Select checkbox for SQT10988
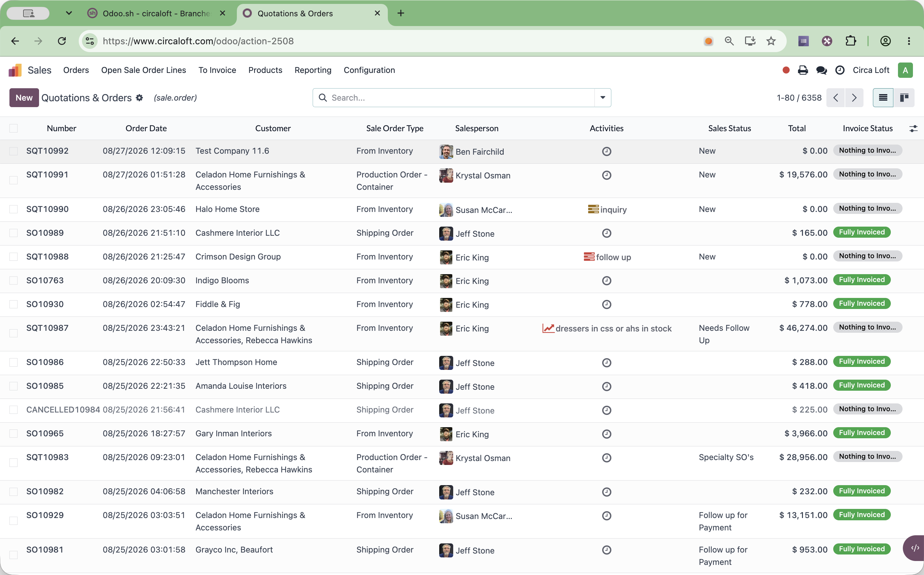 [x=14, y=257]
